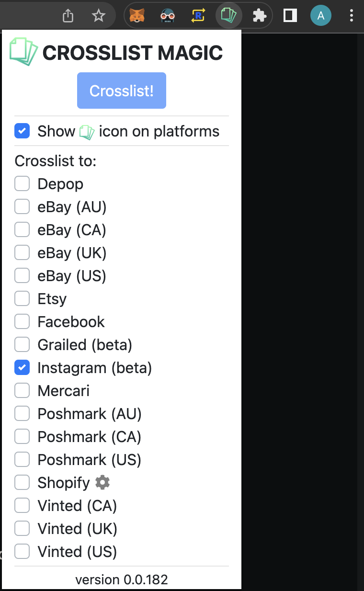
Task: Tick Poshmark (CA) checkbox
Action: [x=22, y=437]
